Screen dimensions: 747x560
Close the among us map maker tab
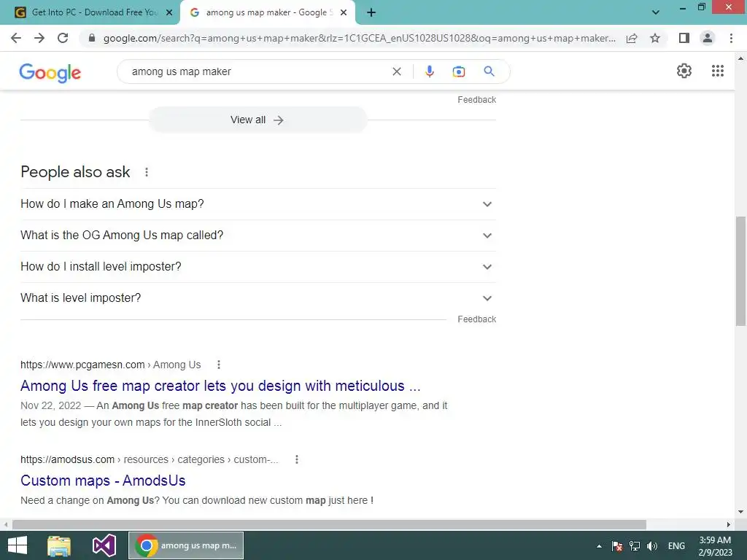tap(344, 12)
